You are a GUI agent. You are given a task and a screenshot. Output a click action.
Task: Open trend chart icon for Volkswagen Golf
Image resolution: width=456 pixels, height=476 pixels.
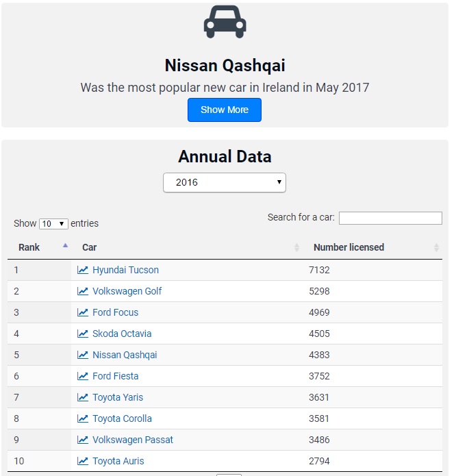pos(83,291)
